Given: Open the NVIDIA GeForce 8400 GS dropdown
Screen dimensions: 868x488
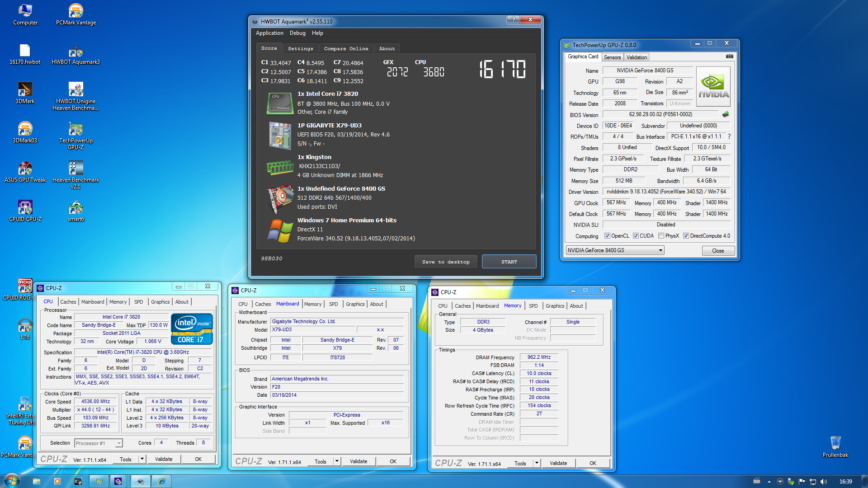Looking at the screenshot, I should click(x=615, y=250).
